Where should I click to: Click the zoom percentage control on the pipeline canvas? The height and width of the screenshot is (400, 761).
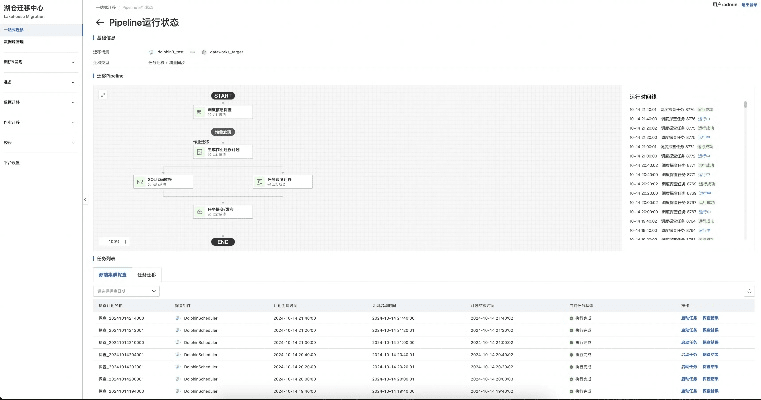(113, 241)
